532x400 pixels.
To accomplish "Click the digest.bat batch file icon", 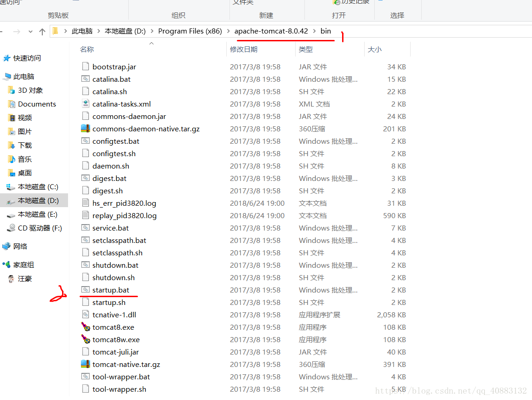I will [86, 178].
